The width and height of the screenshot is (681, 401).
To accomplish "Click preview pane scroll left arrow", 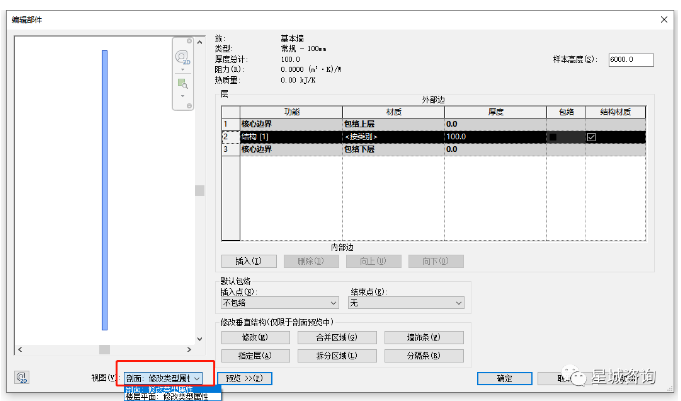I will pyautogui.click(x=20, y=349).
